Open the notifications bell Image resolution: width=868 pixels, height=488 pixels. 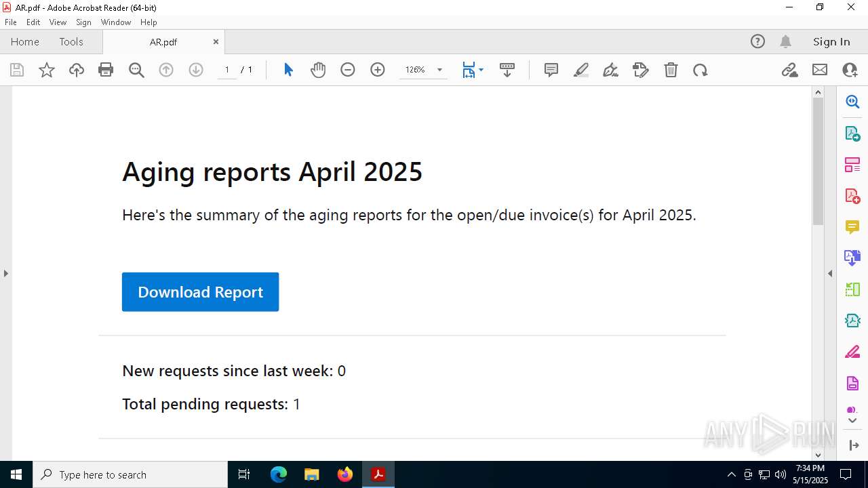click(786, 41)
